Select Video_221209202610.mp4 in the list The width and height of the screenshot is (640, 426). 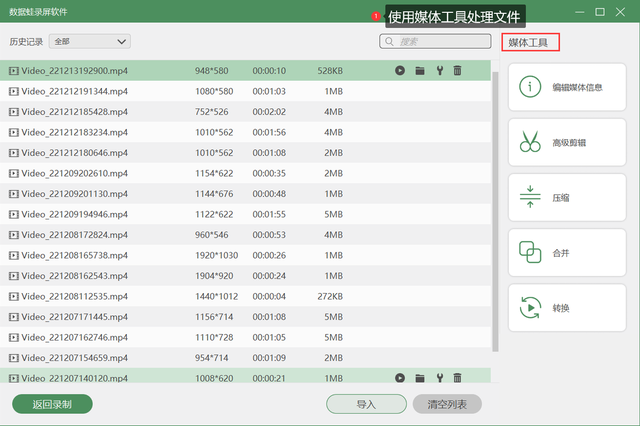coord(245,173)
